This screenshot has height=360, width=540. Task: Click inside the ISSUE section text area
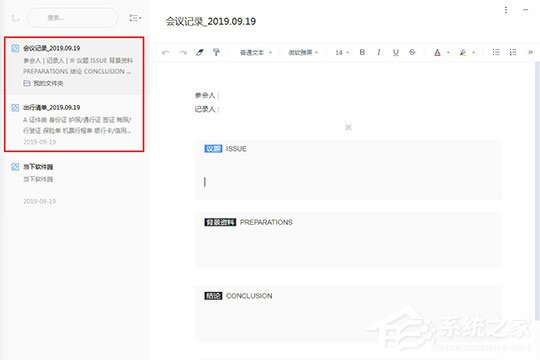coord(348,182)
